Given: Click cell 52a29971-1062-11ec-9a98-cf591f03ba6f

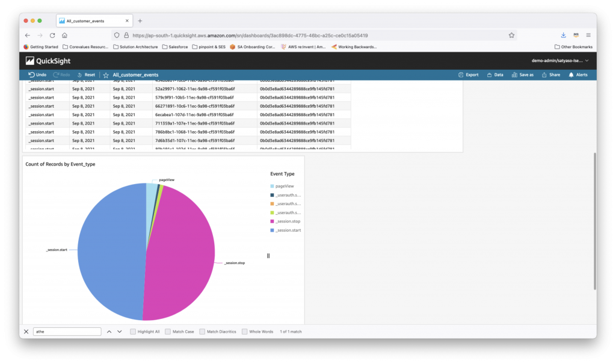Looking at the screenshot, I should pos(195,89).
